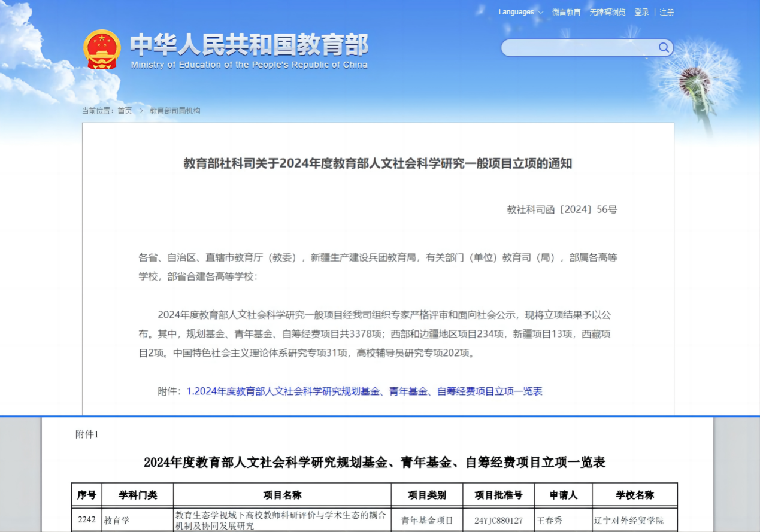
Task: Click the 申请人 column header
Action: click(563, 495)
